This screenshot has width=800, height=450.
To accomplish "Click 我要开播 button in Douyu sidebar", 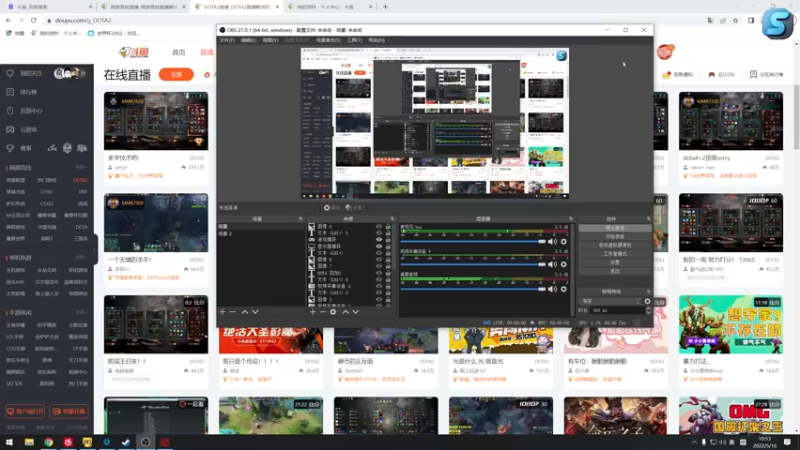I will (69, 411).
